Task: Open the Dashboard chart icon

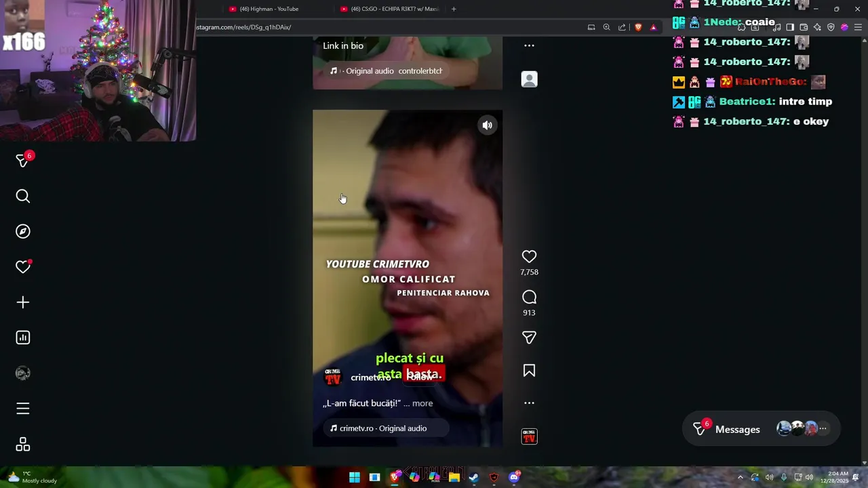Action: [x=23, y=338]
